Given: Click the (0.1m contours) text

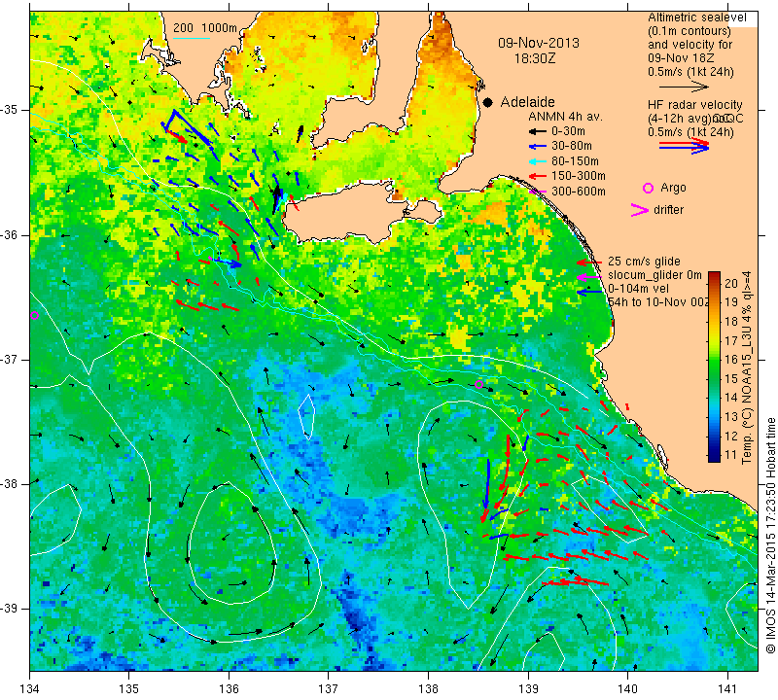Looking at the screenshot, I should pyautogui.click(x=690, y=31).
